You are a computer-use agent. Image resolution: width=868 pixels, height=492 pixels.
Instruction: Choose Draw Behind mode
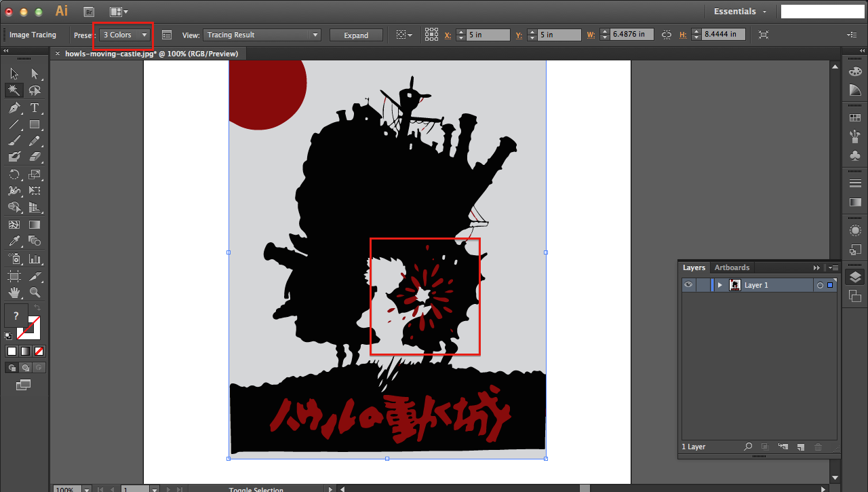[24, 367]
